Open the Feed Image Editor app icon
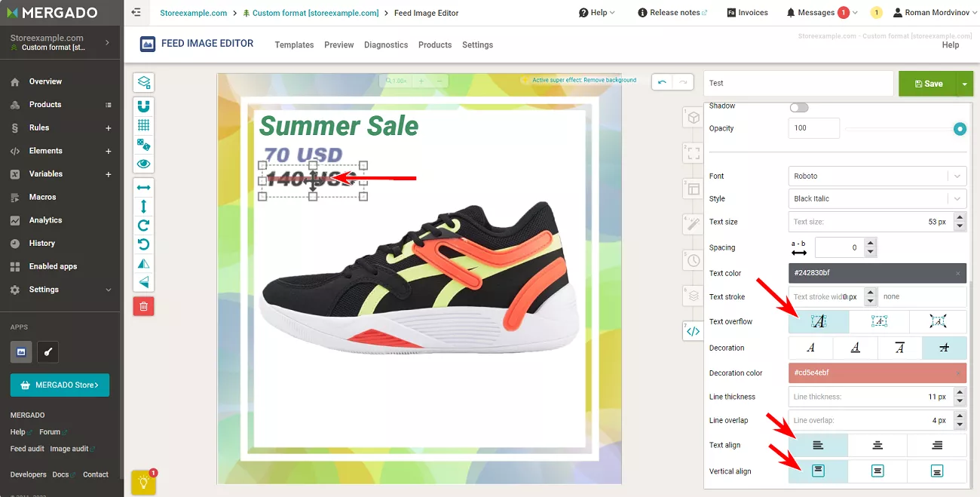The width and height of the screenshot is (980, 497). click(21, 351)
